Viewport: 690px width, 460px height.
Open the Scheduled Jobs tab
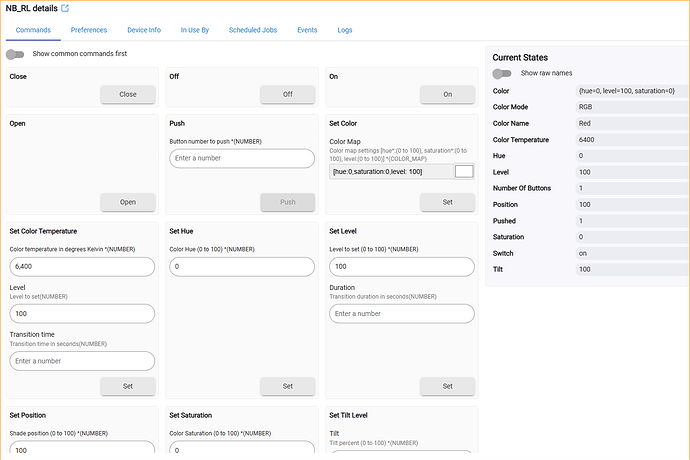(x=253, y=30)
